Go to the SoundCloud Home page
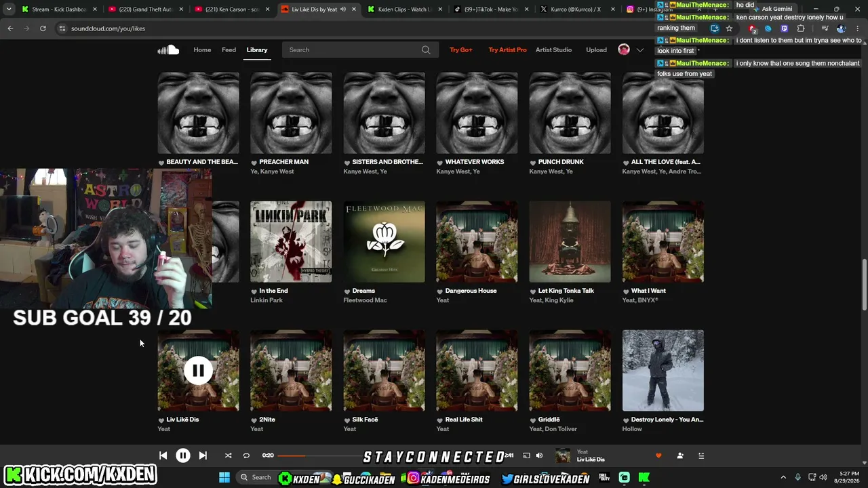Screen dimensions: 868x488 [x=202, y=49]
